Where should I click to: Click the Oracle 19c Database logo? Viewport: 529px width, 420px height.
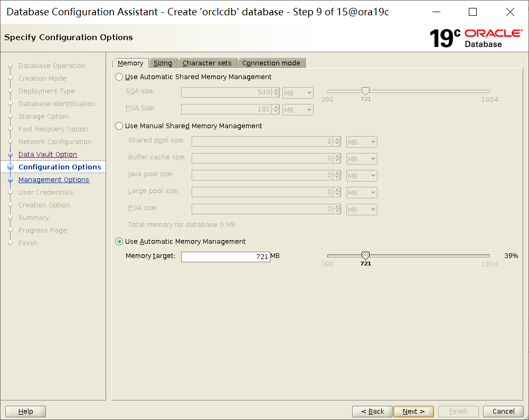pyautogui.click(x=476, y=38)
